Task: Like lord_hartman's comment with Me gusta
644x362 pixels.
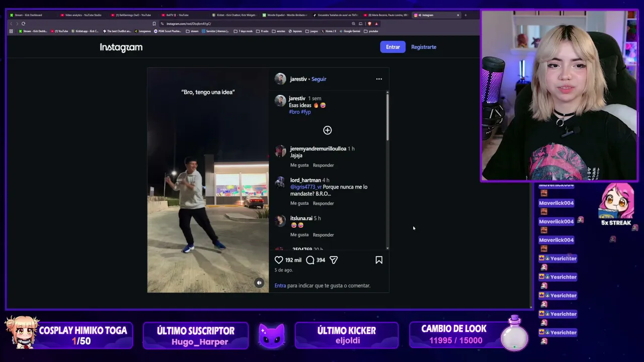Action: 299,204
